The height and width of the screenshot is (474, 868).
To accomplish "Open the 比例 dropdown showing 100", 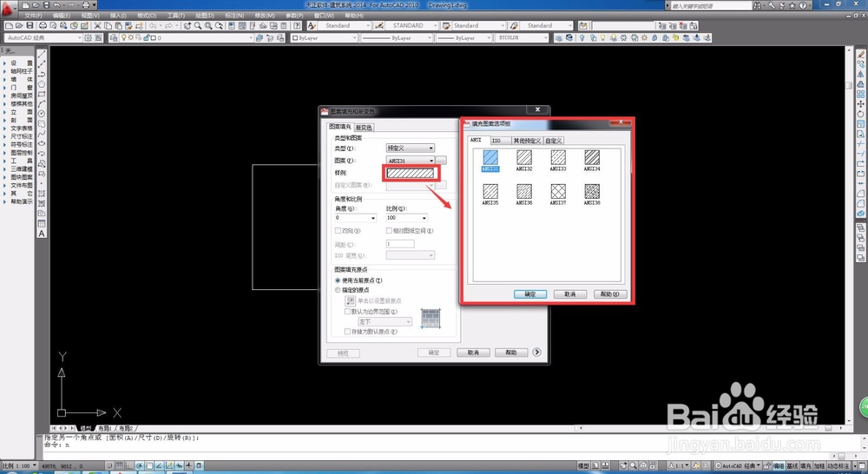I will (407, 218).
